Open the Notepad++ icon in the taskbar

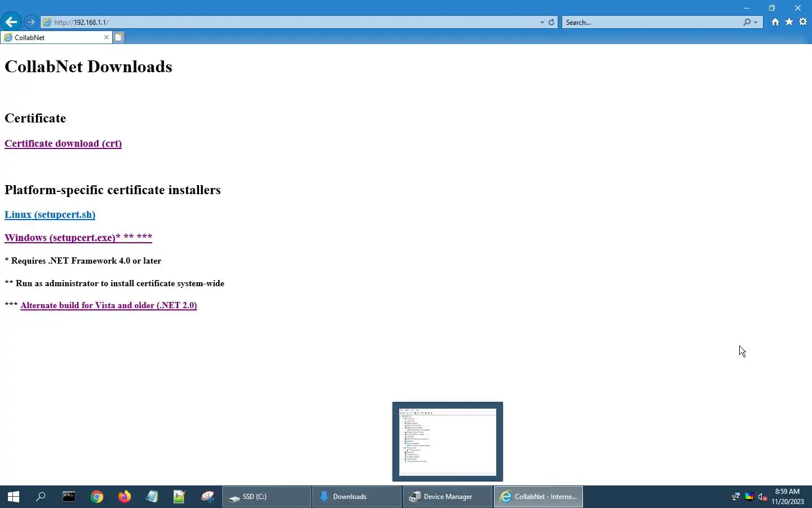[x=179, y=497]
